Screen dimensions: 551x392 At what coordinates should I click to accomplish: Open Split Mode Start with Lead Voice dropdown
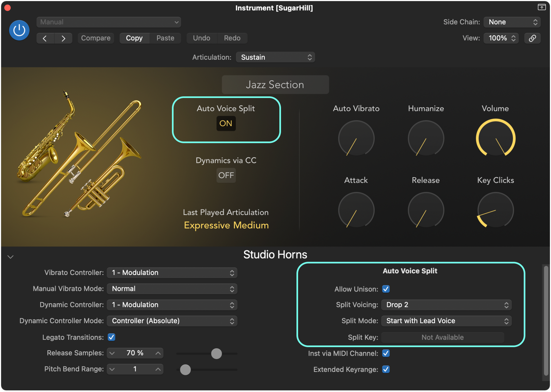click(x=446, y=321)
